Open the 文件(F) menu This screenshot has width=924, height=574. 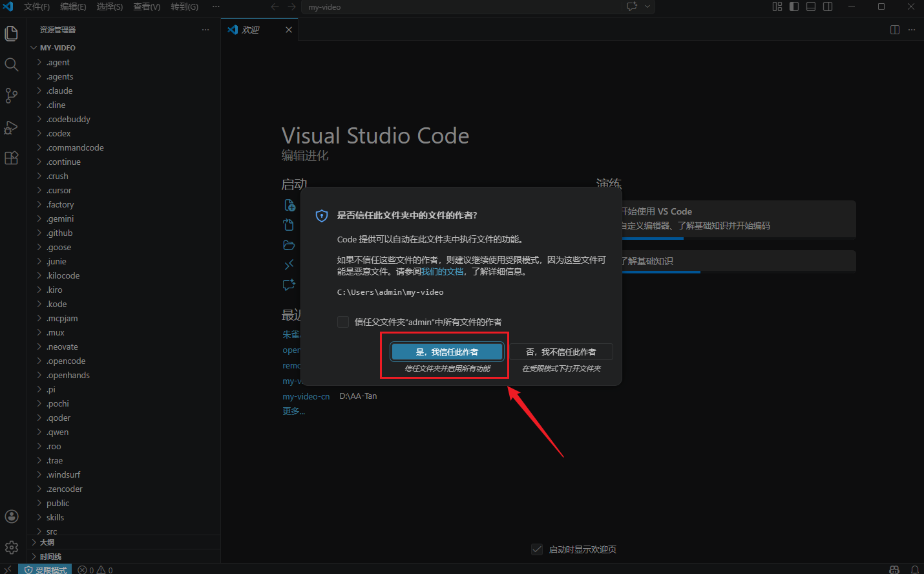(36, 6)
